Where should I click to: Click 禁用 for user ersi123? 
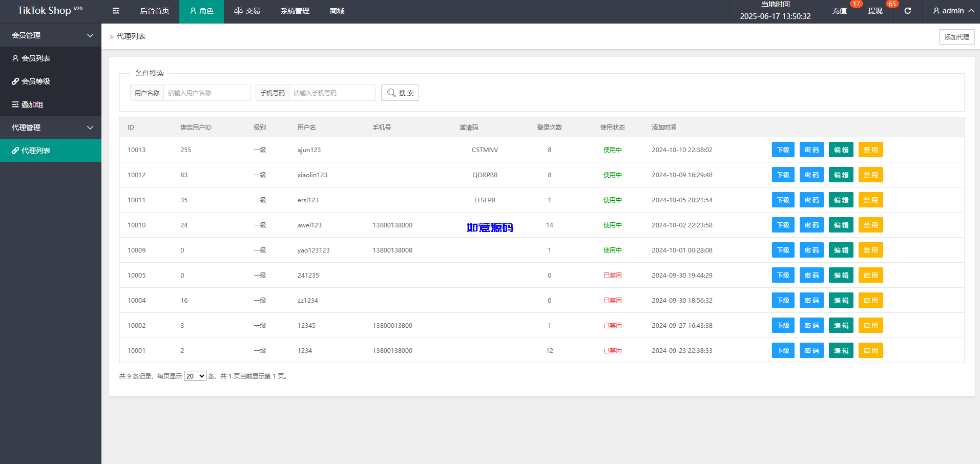point(871,200)
